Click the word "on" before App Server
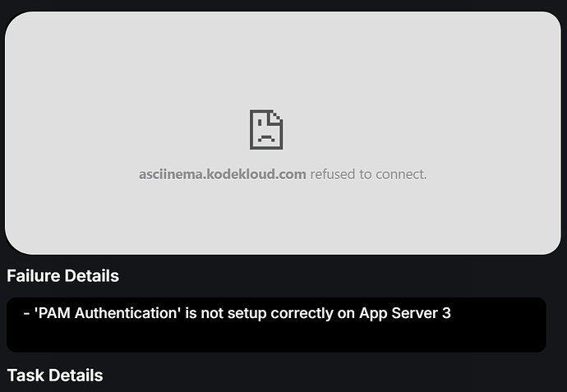 point(347,313)
